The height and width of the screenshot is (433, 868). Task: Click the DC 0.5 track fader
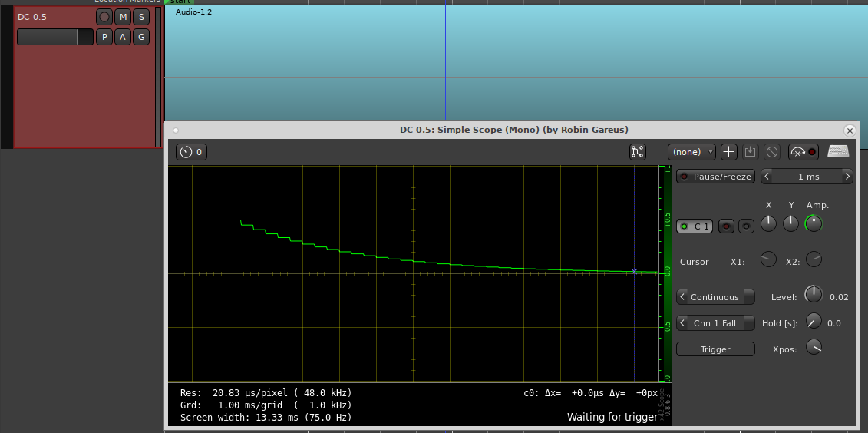coord(54,37)
